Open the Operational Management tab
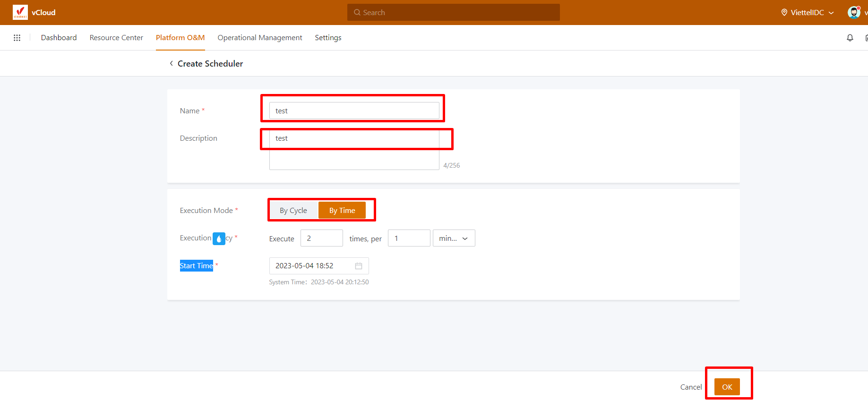The height and width of the screenshot is (400, 868). [259, 38]
